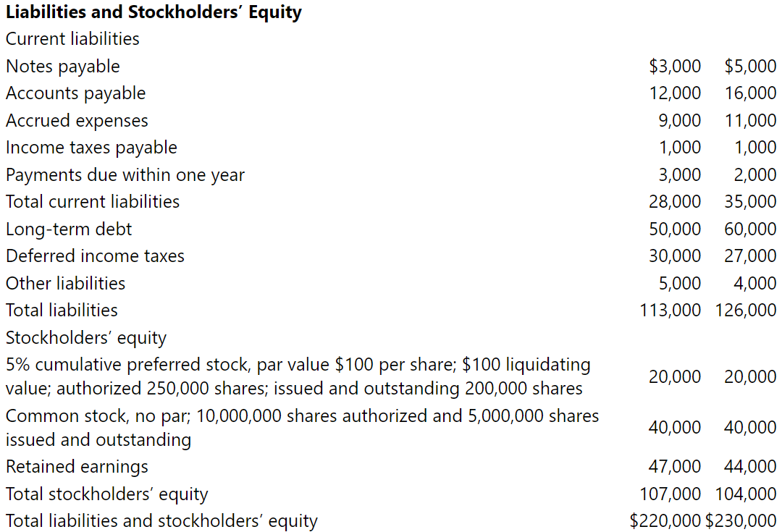Click the Liabilities and Stockholders' Equity heading
782x532 pixels.
tap(154, 12)
